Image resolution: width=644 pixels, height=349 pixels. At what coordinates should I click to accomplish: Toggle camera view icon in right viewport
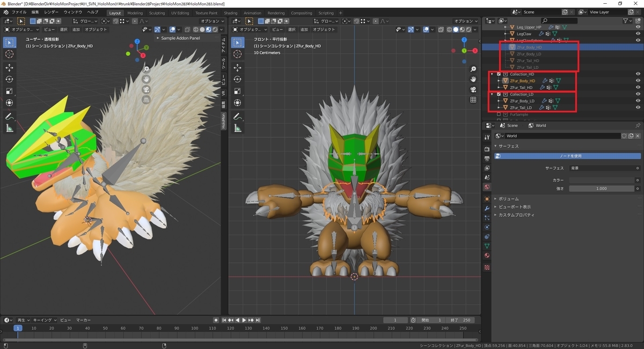coord(473,90)
